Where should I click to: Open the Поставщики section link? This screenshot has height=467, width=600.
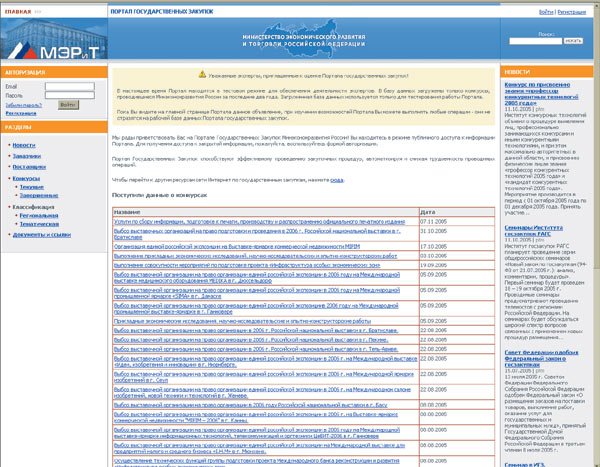tap(29, 167)
